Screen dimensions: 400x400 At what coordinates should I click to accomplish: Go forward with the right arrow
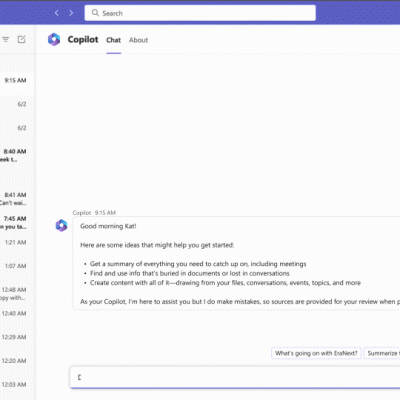click(71, 13)
